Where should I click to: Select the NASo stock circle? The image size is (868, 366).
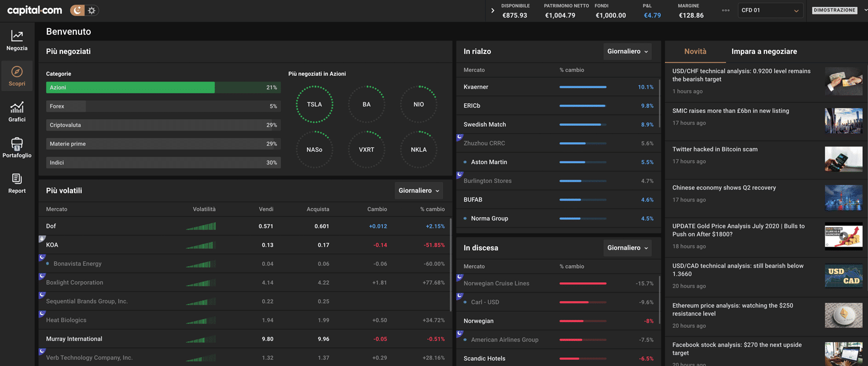tap(314, 149)
